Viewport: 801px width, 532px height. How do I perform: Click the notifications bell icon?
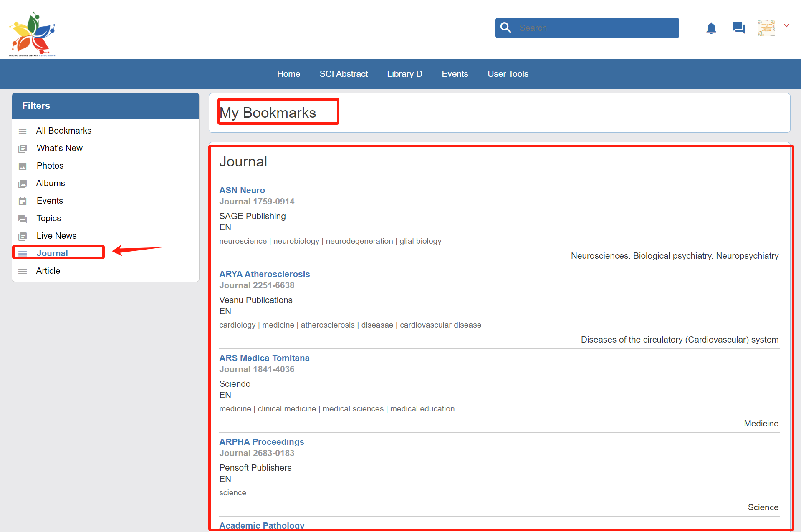pyautogui.click(x=711, y=28)
